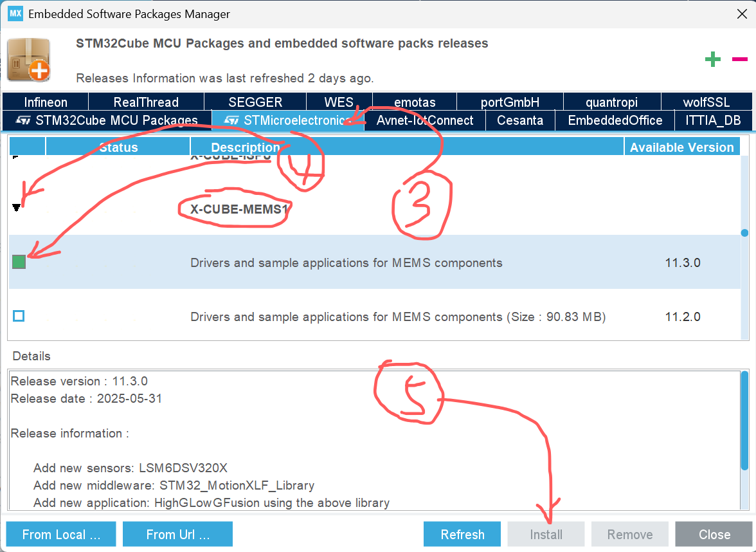Check the box for version 11.2.0
The image size is (756, 552).
[x=19, y=316]
